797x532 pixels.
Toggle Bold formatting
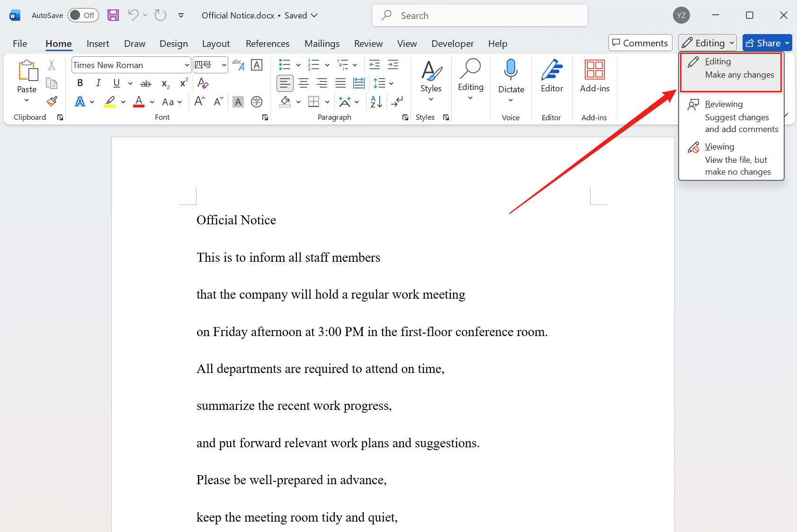pyautogui.click(x=80, y=83)
